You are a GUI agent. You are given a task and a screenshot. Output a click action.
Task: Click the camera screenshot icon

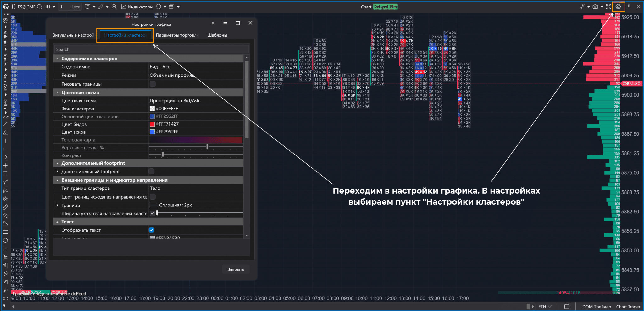coord(595,7)
